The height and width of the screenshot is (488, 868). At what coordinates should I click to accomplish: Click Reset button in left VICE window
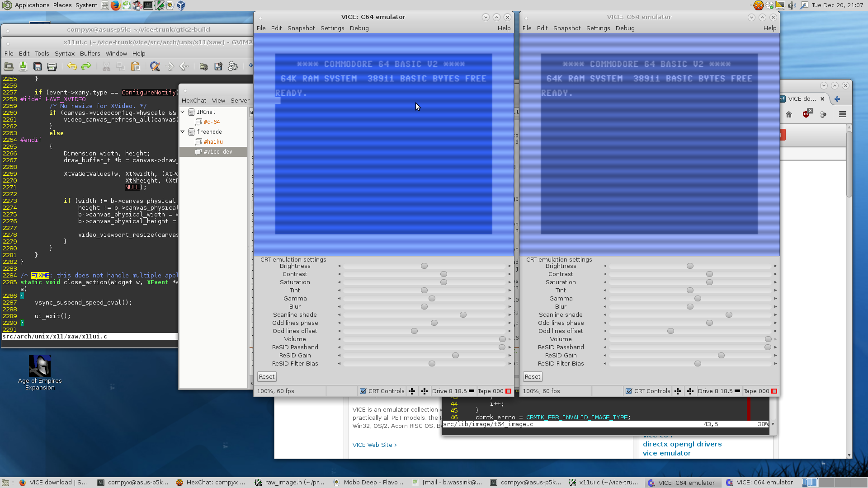[267, 377]
